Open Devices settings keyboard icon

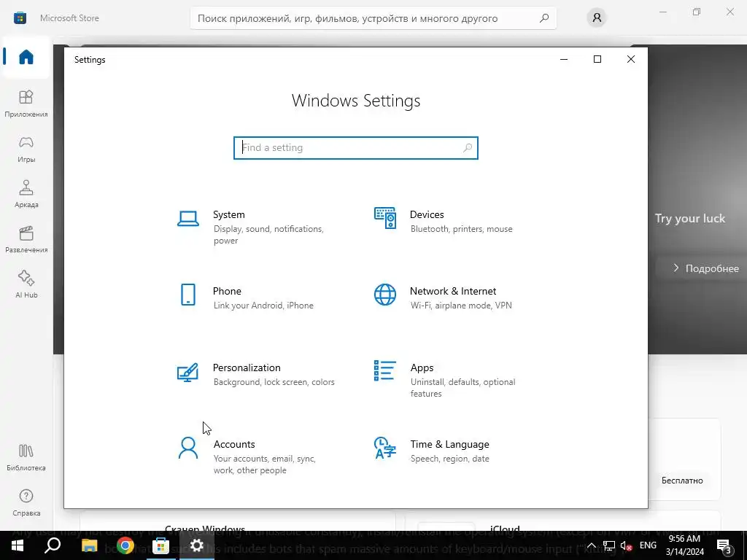coord(385,218)
